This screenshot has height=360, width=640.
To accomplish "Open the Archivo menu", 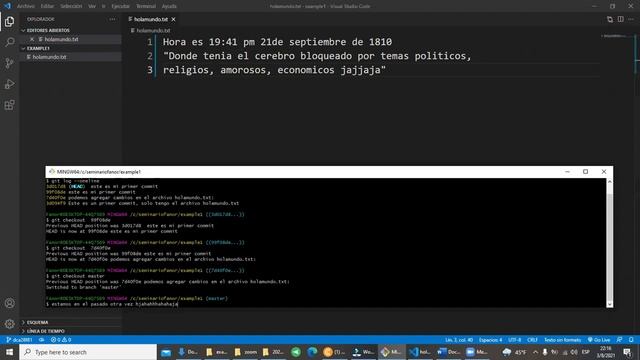I will point(26,6).
